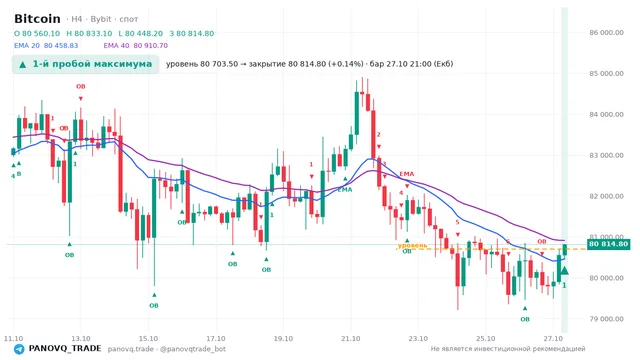The width and height of the screenshot is (640, 360).
Task: Click the Telegram logo beside PANOVQ_TRADE
Action: (x=19, y=349)
